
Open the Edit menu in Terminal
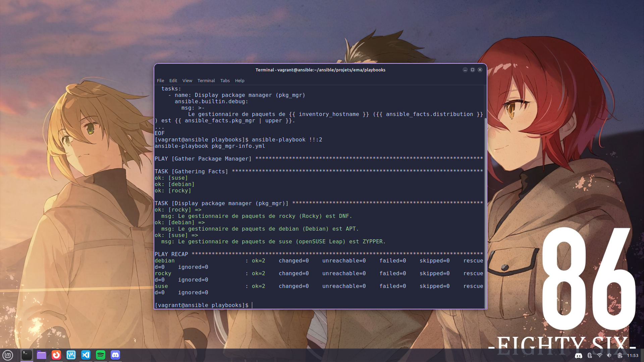(173, 81)
